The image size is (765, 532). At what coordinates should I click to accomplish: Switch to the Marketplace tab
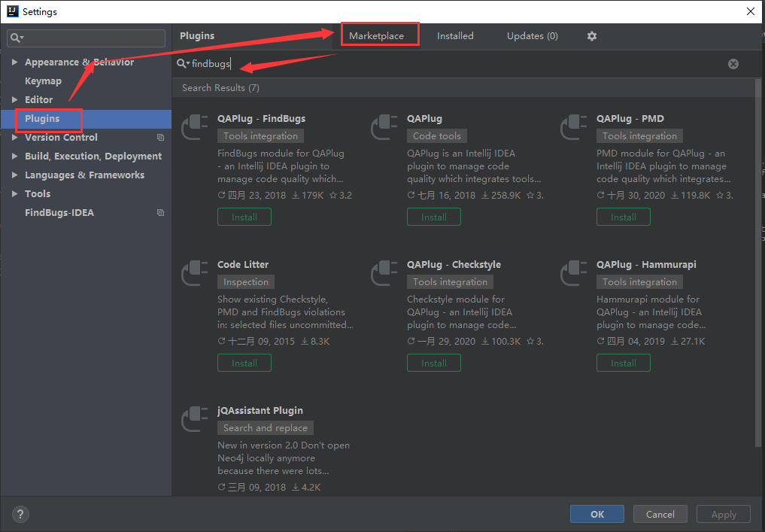(379, 35)
